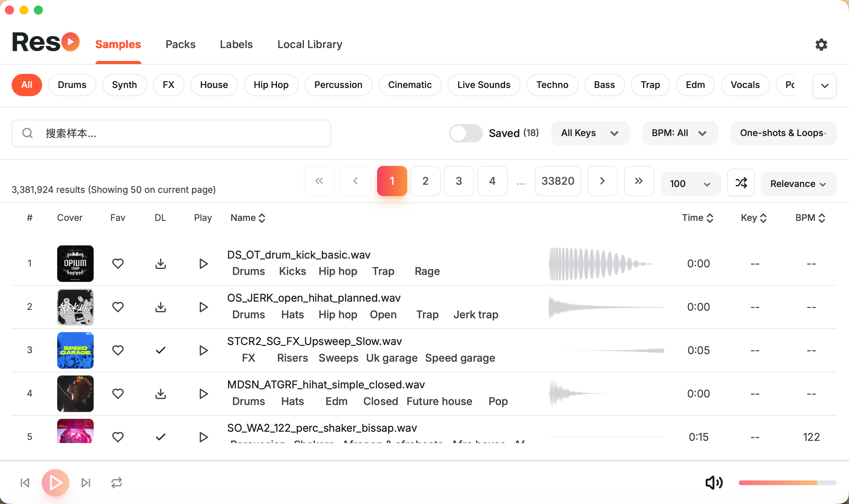Go to results page 3
This screenshot has height=504, width=849.
click(458, 181)
